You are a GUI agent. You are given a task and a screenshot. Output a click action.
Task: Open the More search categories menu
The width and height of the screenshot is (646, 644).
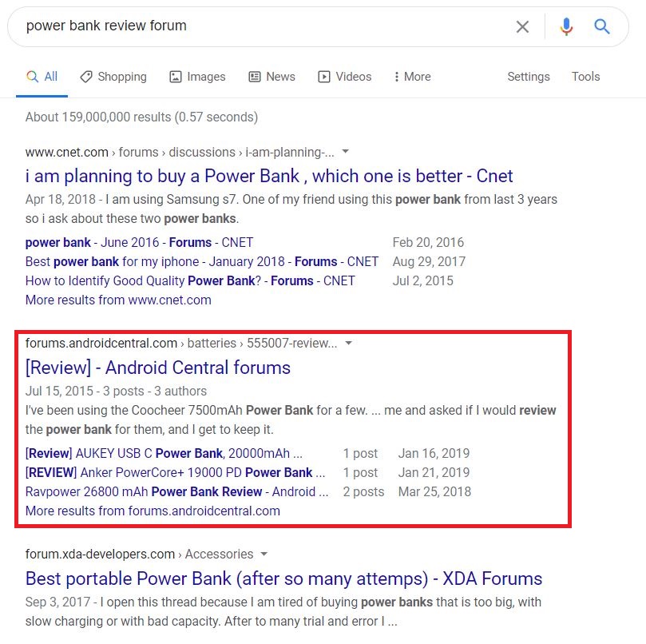tap(412, 77)
